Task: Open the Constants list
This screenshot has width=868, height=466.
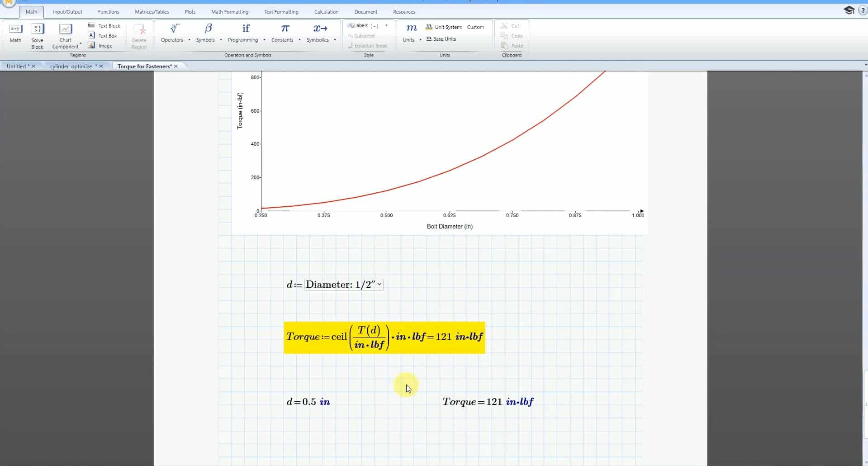Action: pyautogui.click(x=283, y=33)
